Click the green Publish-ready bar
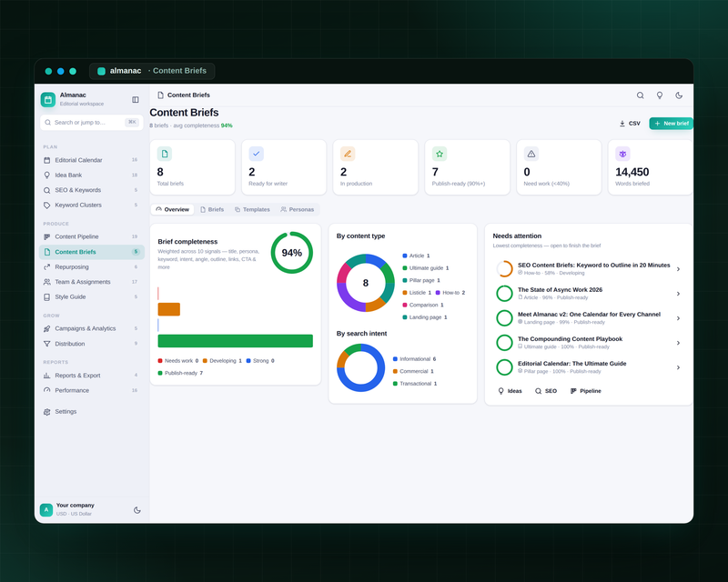728x582 pixels. (x=236, y=341)
